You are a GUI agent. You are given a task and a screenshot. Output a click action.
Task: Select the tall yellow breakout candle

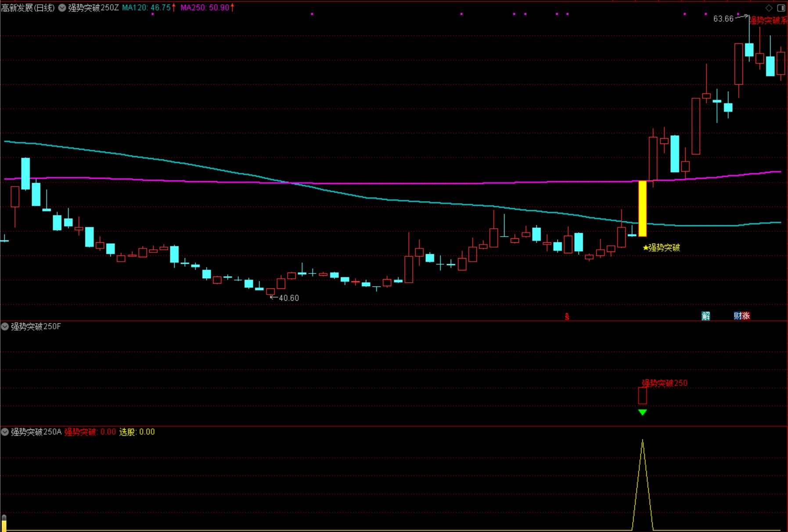(642, 208)
